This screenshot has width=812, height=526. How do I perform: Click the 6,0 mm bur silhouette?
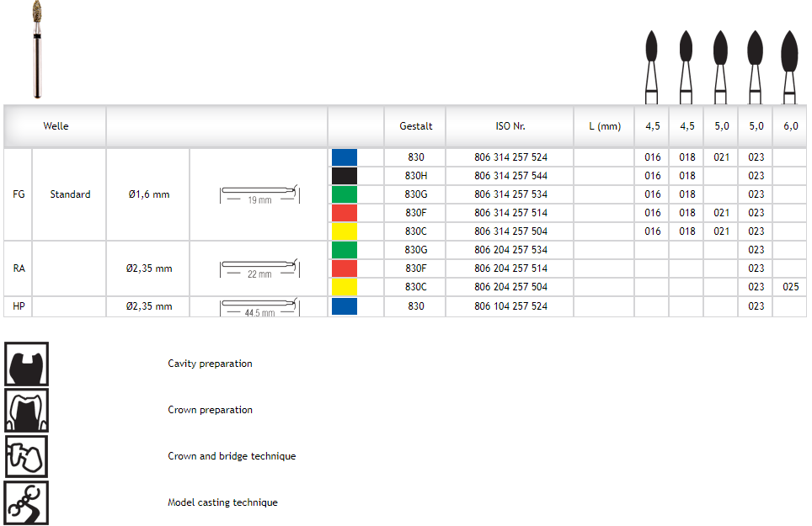789,63
